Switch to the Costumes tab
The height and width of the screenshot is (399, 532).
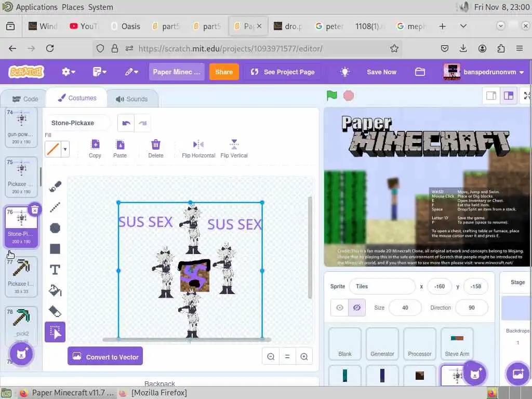(77, 98)
